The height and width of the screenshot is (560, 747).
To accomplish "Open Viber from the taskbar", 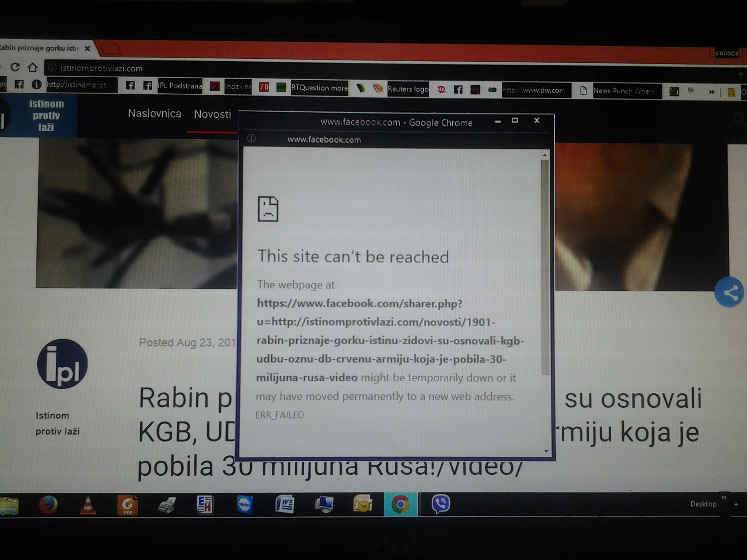I will [441, 504].
